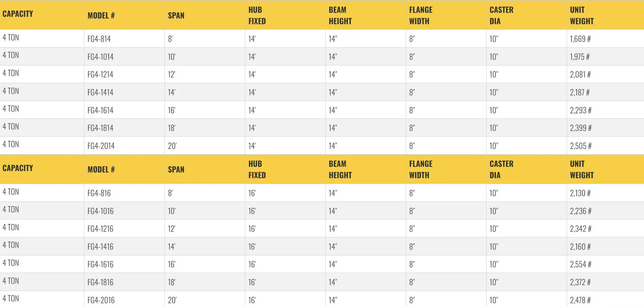Select FG4-1216 model entry
The image size is (644, 306).
pyautogui.click(x=100, y=229)
